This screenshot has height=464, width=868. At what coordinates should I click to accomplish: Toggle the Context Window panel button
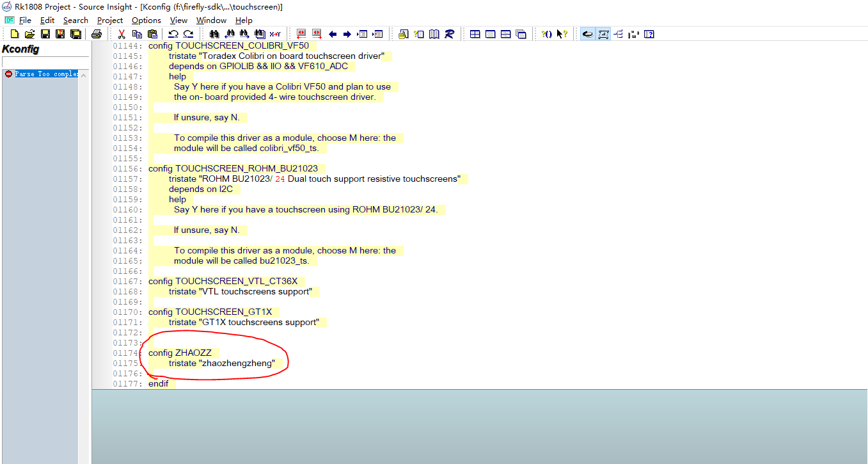coord(603,34)
